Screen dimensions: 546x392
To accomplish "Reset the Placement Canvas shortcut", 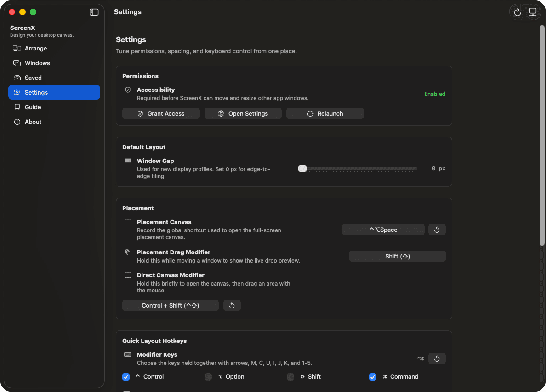I will [x=437, y=230].
